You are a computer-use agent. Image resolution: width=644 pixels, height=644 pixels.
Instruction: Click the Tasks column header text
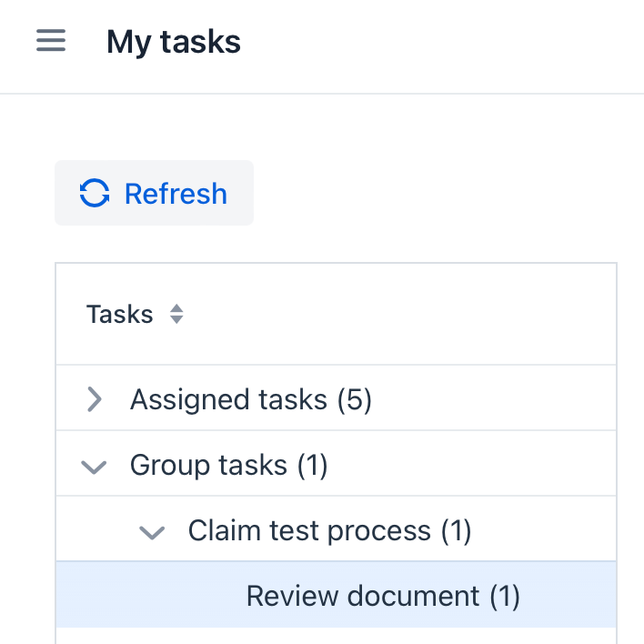click(119, 315)
